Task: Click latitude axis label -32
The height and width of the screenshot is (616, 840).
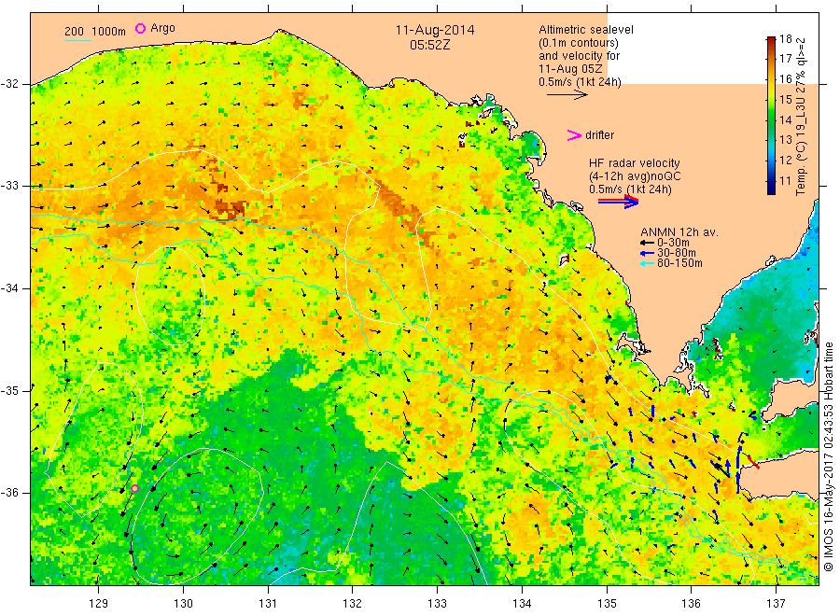Action: point(9,84)
